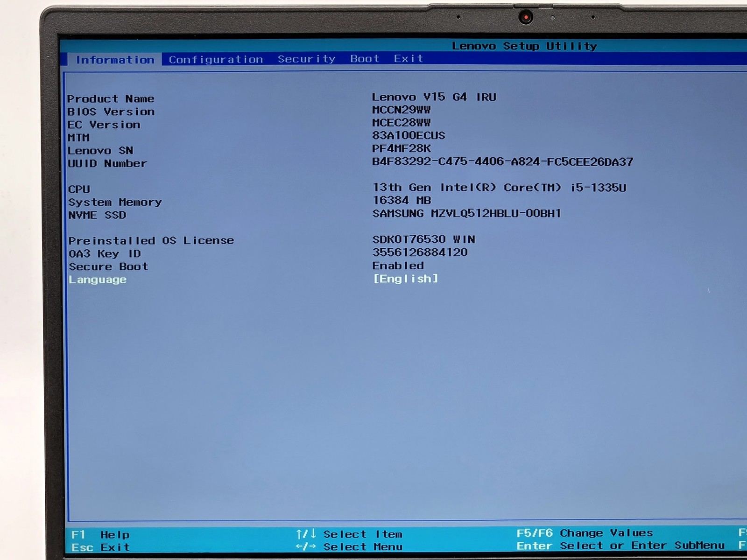
Task: Click the CPU label
Action: pyautogui.click(x=79, y=189)
